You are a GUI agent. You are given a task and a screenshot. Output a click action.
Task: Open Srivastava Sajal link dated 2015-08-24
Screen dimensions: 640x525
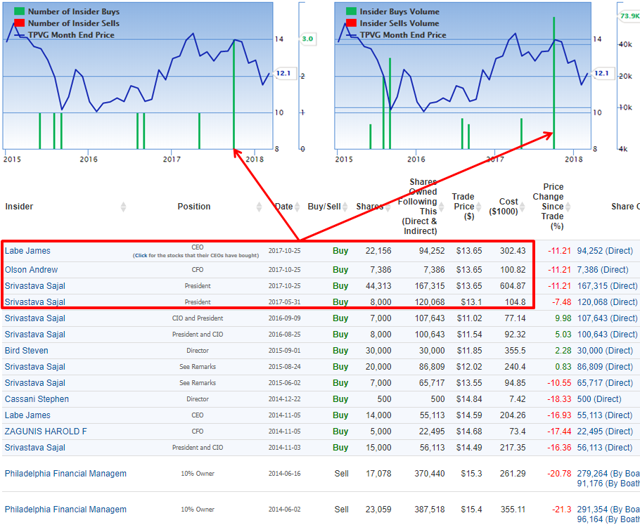pos(35,367)
